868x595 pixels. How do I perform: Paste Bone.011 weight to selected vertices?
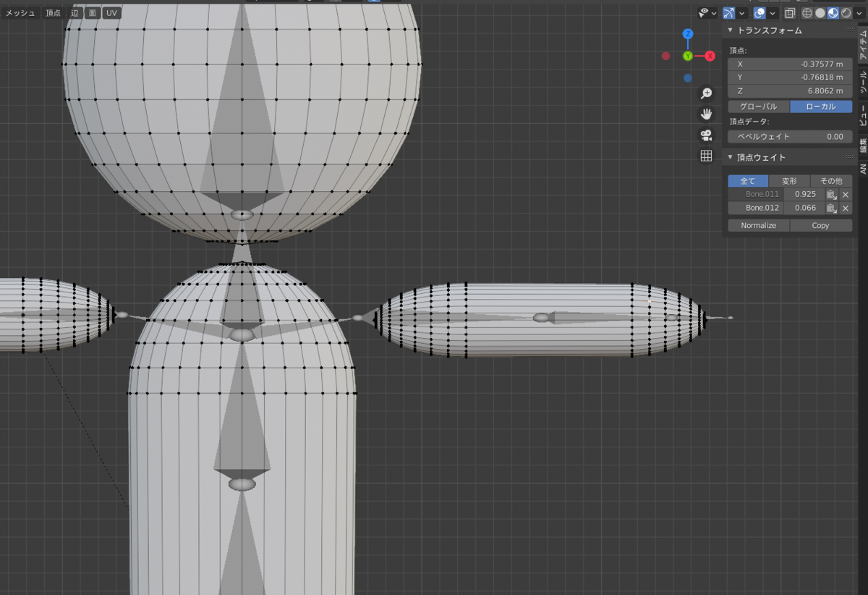pyautogui.click(x=832, y=194)
